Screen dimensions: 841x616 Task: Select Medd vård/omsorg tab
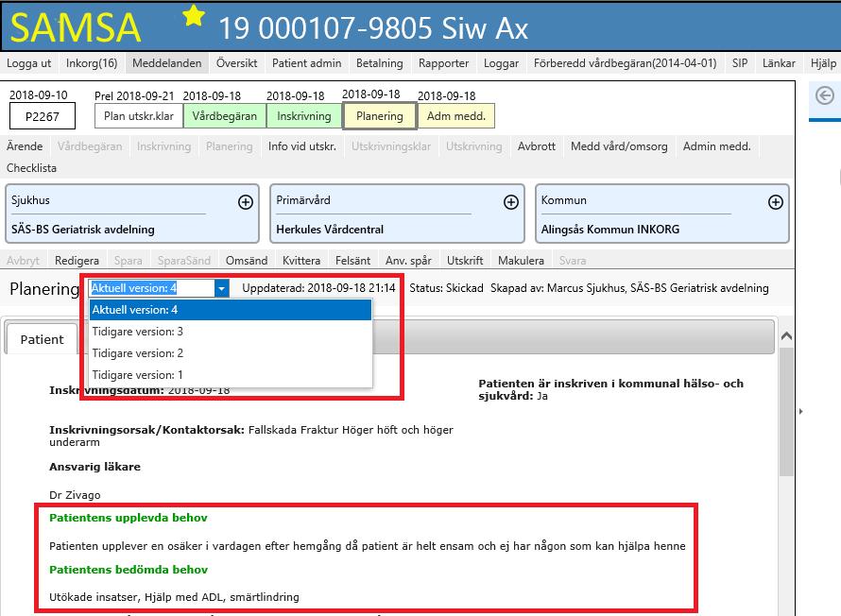coord(619,146)
